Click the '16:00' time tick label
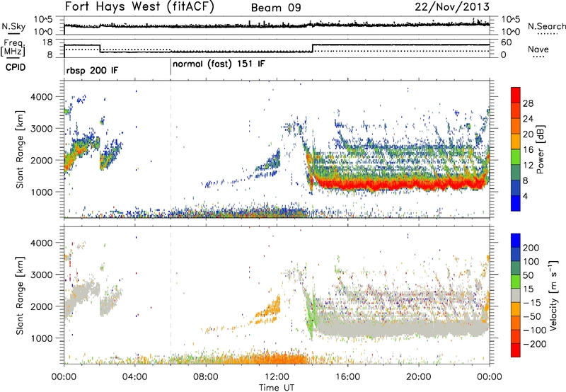The image size is (566, 392). [347, 377]
